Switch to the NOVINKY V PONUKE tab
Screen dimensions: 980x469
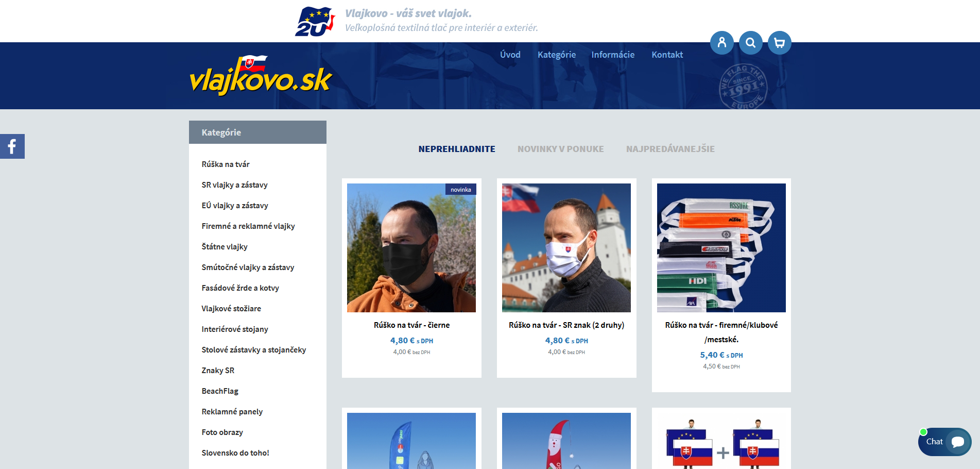(x=561, y=149)
